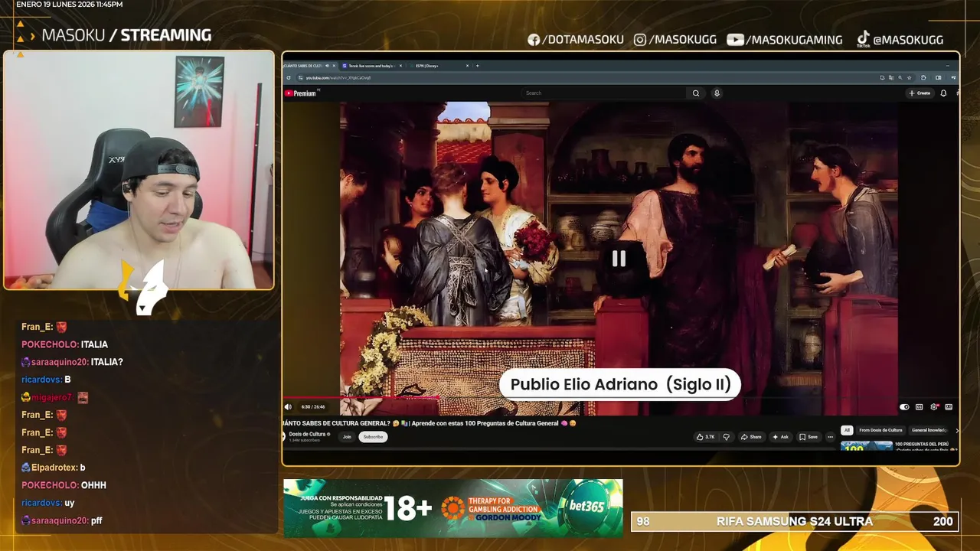Open the YouTube Create button
Viewport: 980px width, 551px height.
tap(920, 93)
